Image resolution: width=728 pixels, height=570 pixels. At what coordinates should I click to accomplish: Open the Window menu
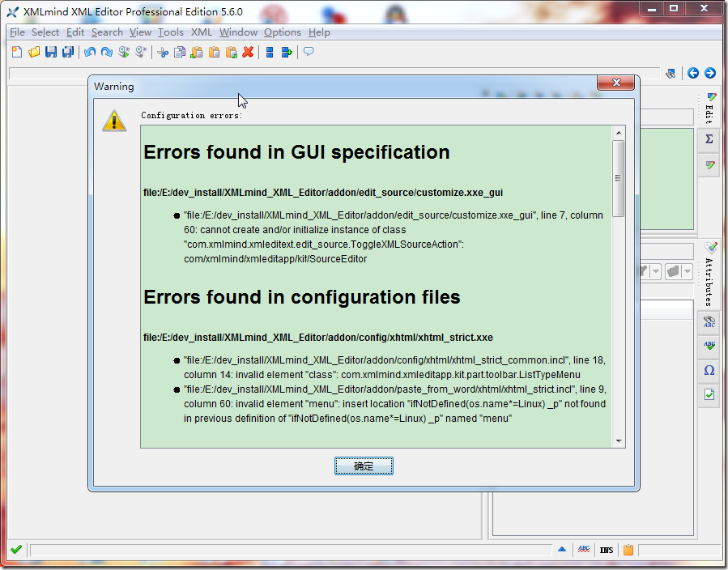point(238,32)
